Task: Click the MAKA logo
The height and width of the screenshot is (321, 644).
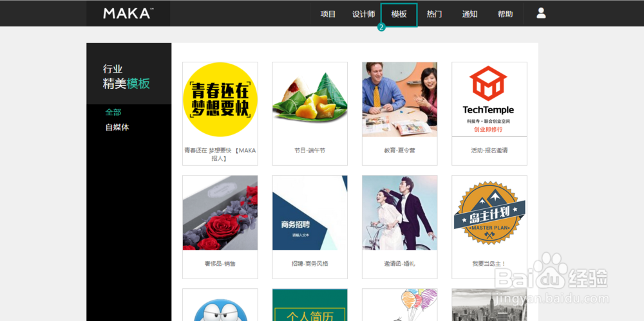Action: click(x=129, y=13)
